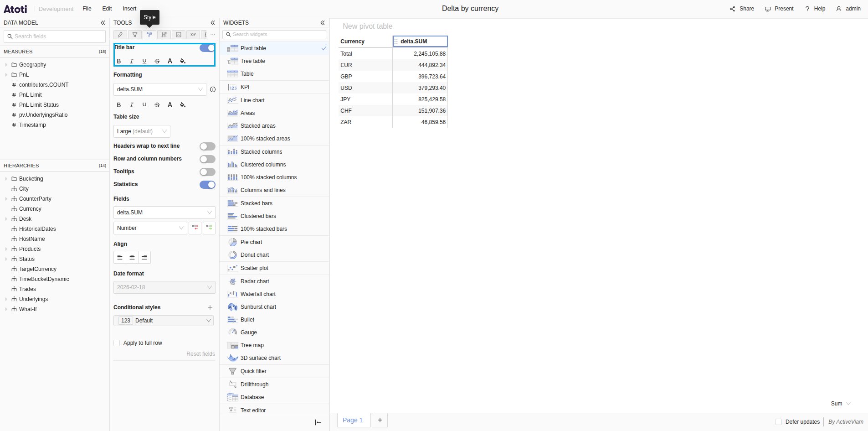Viewport: 868px width, 431px height.
Task: Open the Conditional styles Default dropdown
Action: point(164,321)
